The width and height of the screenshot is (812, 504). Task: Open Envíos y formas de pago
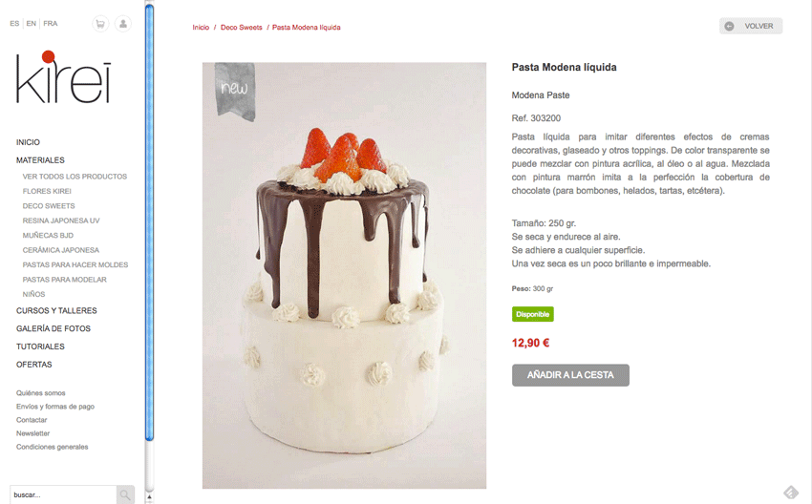[x=55, y=407]
